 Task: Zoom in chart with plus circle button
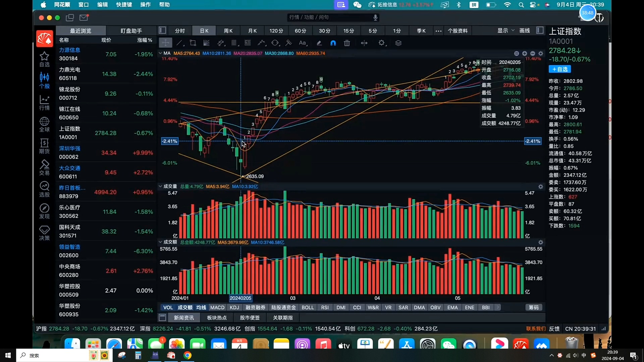[x=525, y=54]
